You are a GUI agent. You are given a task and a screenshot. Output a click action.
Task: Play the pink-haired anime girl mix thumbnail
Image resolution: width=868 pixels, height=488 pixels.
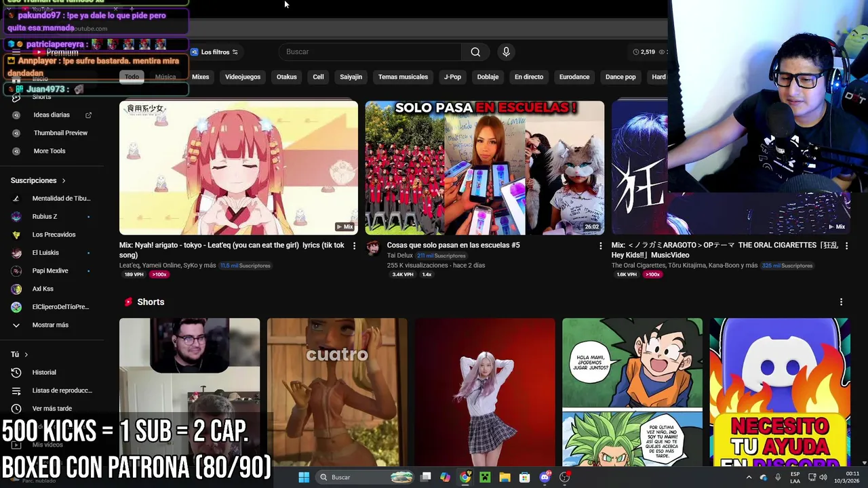[239, 168]
